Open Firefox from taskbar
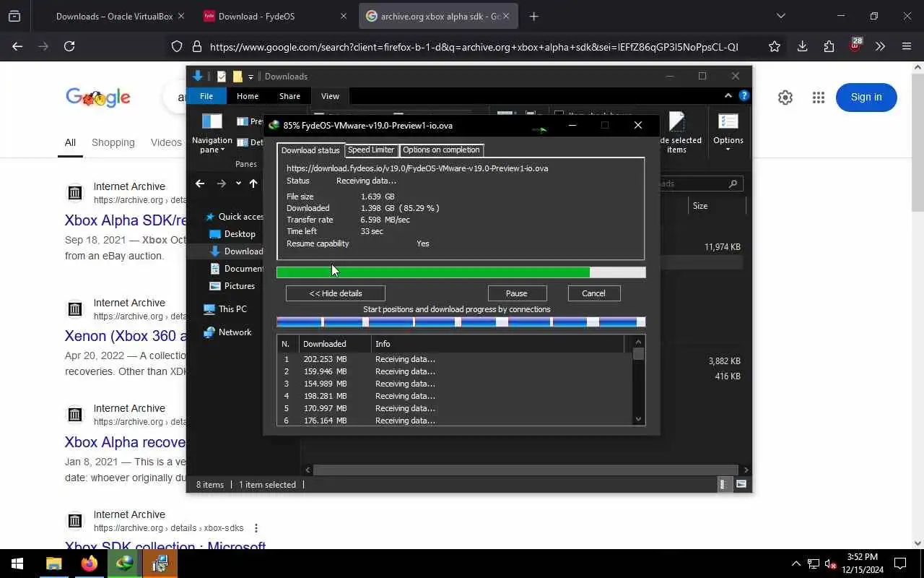The image size is (924, 578). [90, 564]
